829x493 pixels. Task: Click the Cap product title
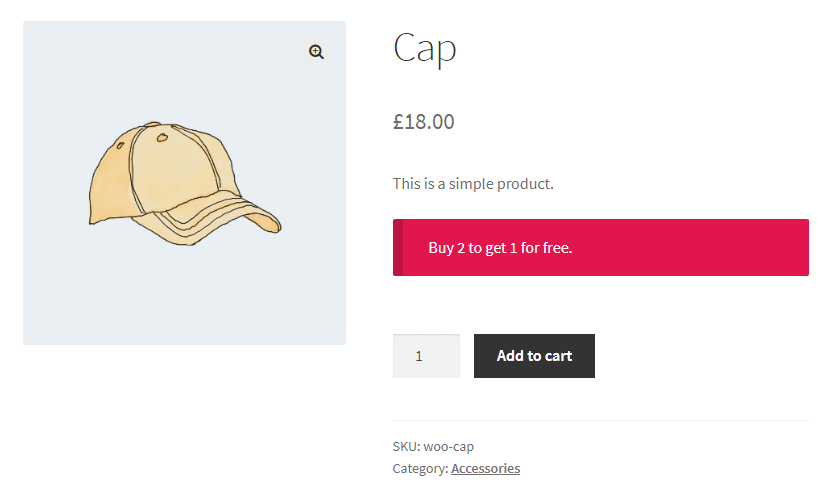pyautogui.click(x=424, y=47)
